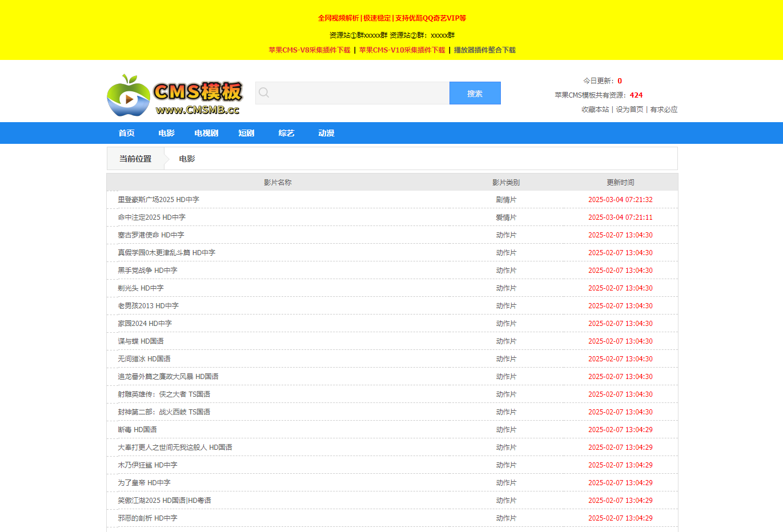Open the 首页 navigation tab
This screenshot has height=532, width=783.
tap(127, 133)
